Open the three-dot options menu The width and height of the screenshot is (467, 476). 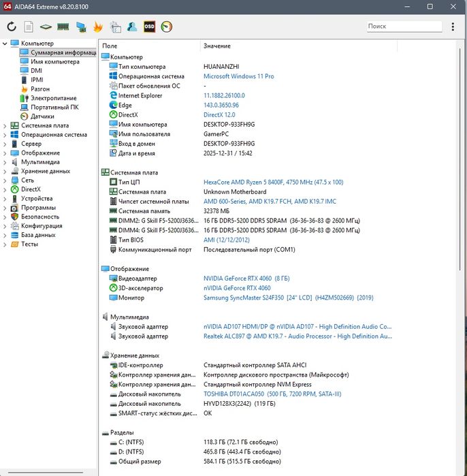[453, 27]
